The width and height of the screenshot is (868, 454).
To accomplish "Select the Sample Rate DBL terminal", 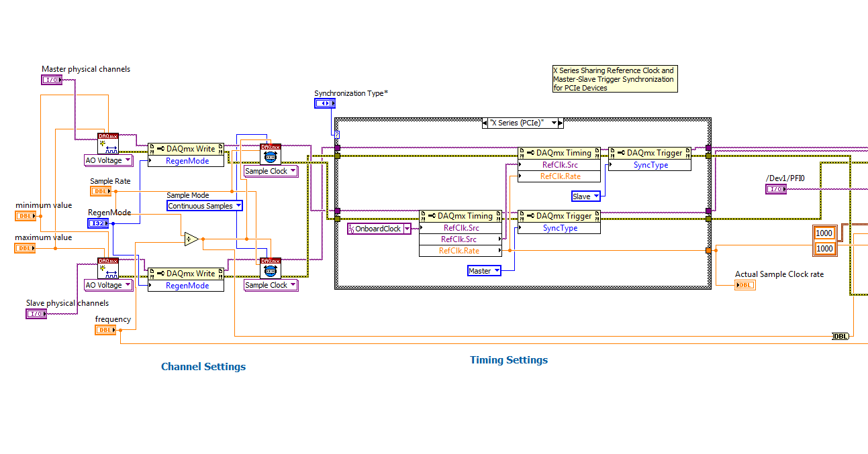I will click(x=101, y=191).
